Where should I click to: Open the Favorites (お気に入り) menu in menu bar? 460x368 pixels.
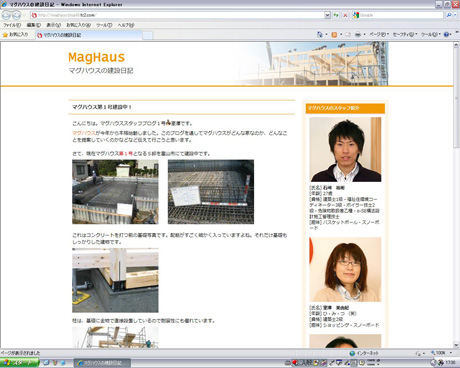pos(78,25)
